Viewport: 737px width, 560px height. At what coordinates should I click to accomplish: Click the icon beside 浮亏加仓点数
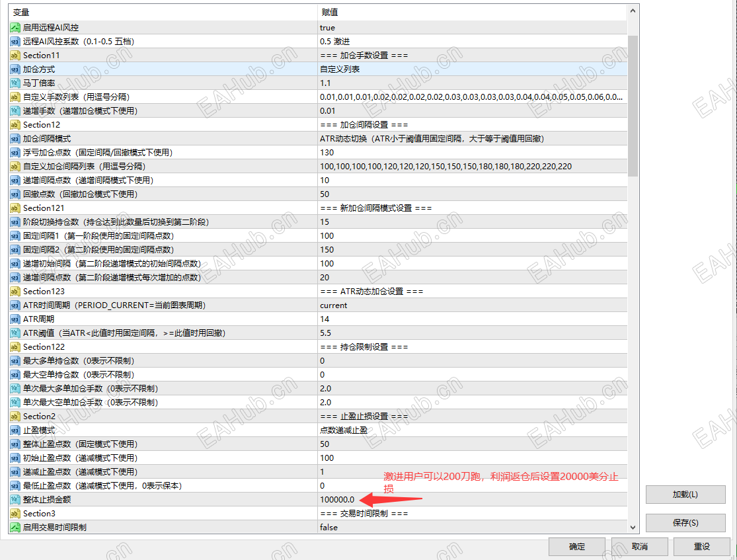[x=15, y=152]
